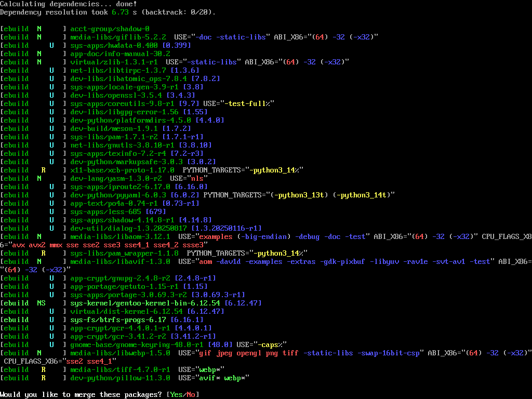
Task: Click the NS flag beside gentoo-kernel-bin
Action: [x=41, y=303]
